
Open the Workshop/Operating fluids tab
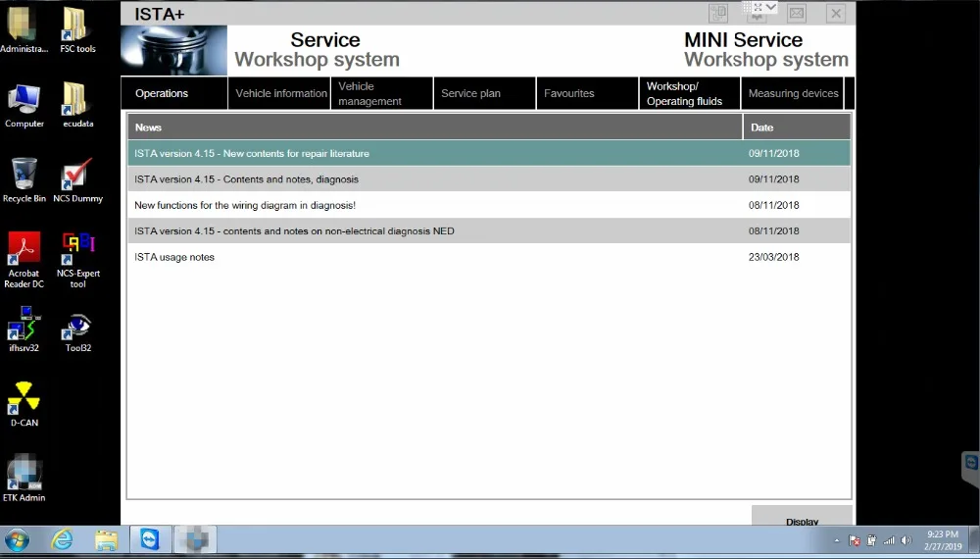pyautogui.click(x=689, y=93)
